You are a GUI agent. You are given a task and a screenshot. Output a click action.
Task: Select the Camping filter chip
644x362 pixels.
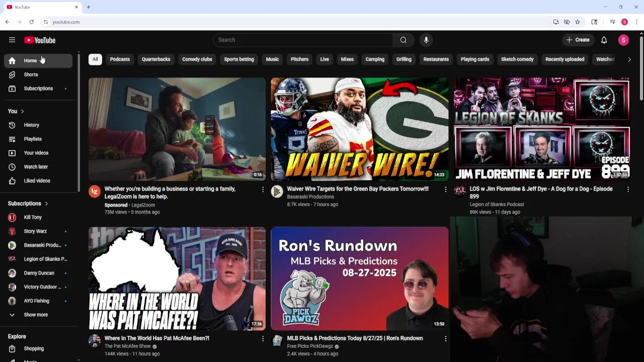pos(375,59)
